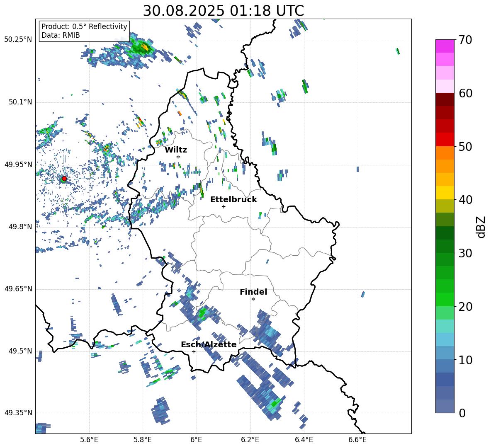Screen dimensions: 491x448
Task: Click the magenta top colorbar band near 70
Action: coord(445,46)
